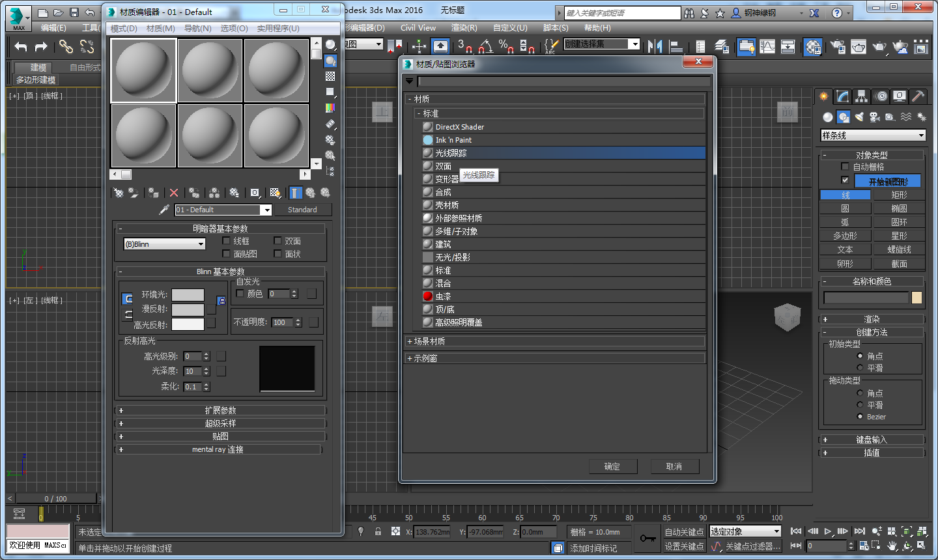Open the 帮助(H) main menu

click(x=597, y=28)
